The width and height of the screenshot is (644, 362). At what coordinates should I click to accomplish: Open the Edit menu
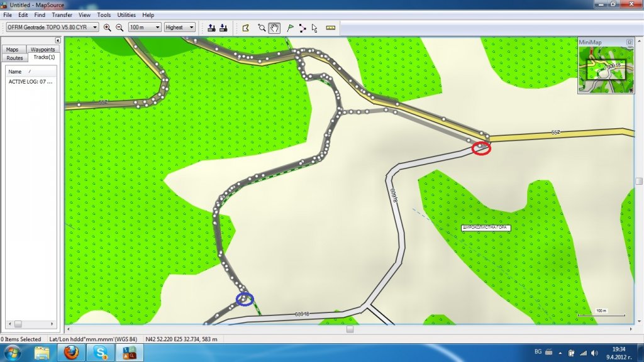point(23,15)
